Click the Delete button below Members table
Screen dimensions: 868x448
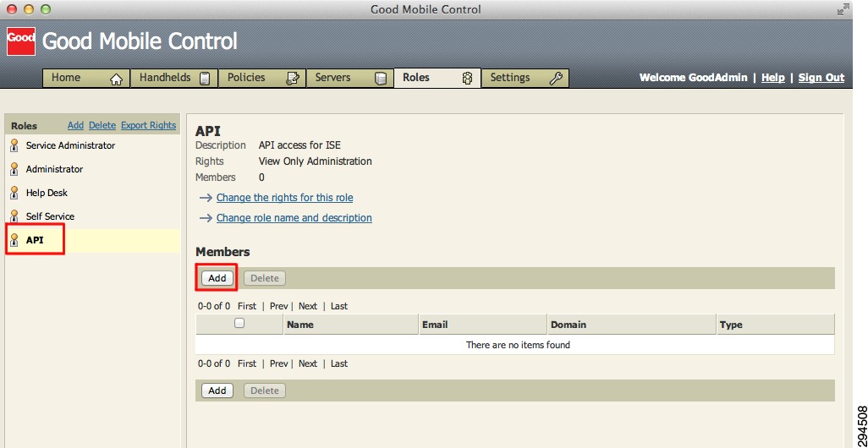265,391
